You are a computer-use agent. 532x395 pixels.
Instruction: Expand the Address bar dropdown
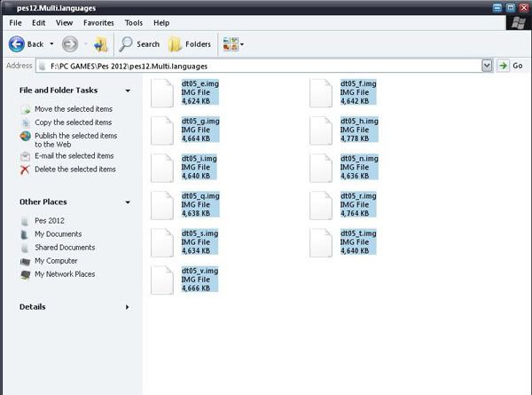tap(487, 66)
